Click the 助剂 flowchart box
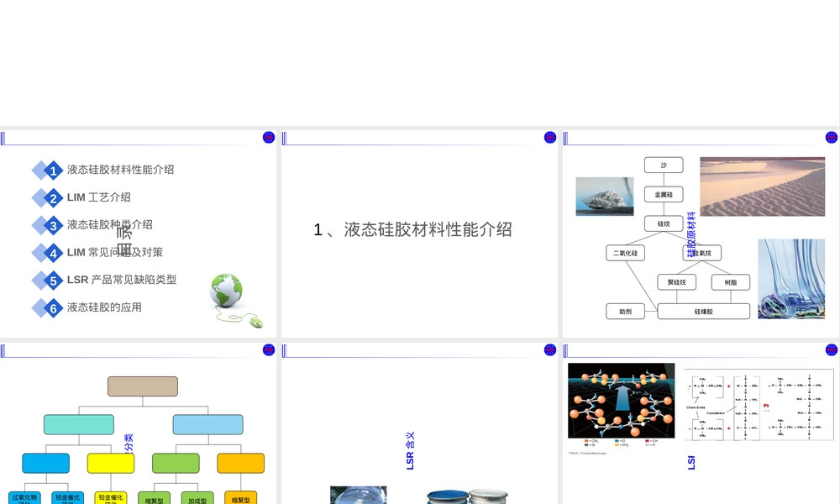The height and width of the screenshot is (504, 840). click(625, 311)
